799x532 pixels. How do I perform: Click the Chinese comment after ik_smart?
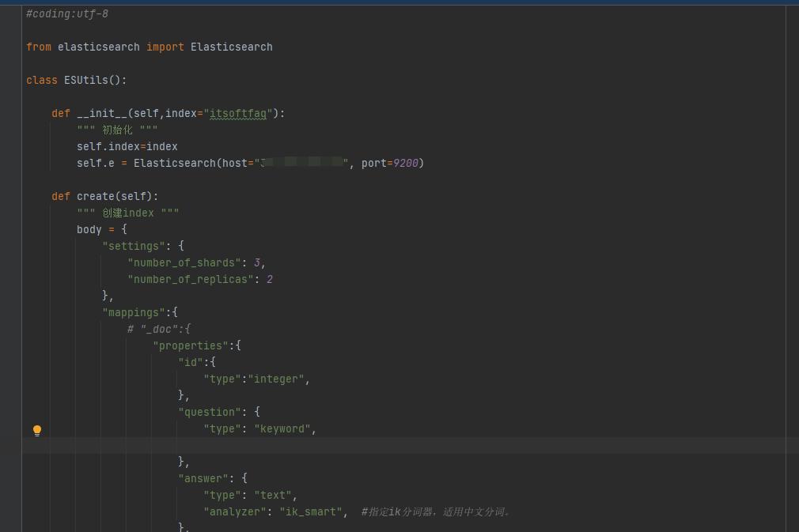tap(436, 512)
